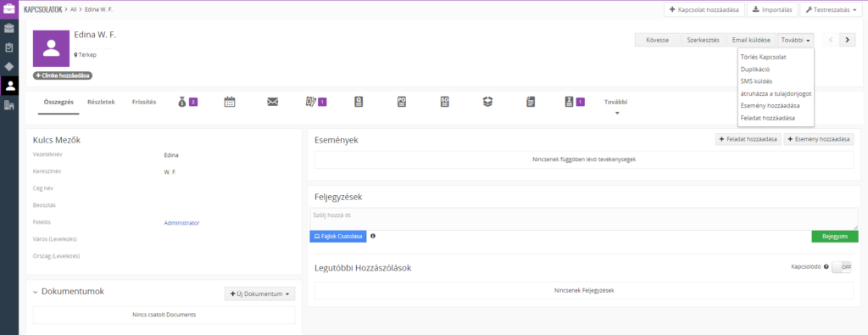868x335 pixels.
Task: Click Esemény hozzáadása button in Események
Action: click(818, 140)
